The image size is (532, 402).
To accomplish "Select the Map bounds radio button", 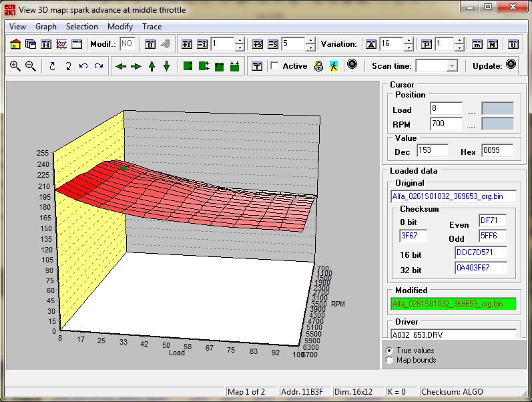I will 390,360.
